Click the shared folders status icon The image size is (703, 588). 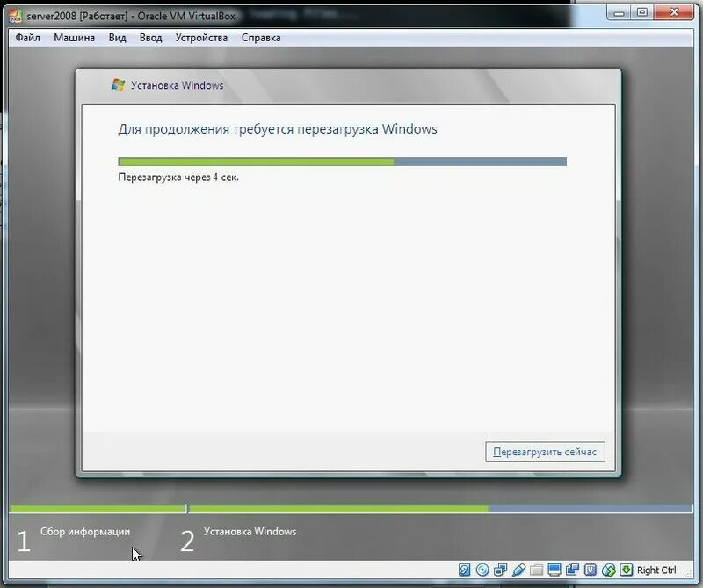[x=536, y=570]
